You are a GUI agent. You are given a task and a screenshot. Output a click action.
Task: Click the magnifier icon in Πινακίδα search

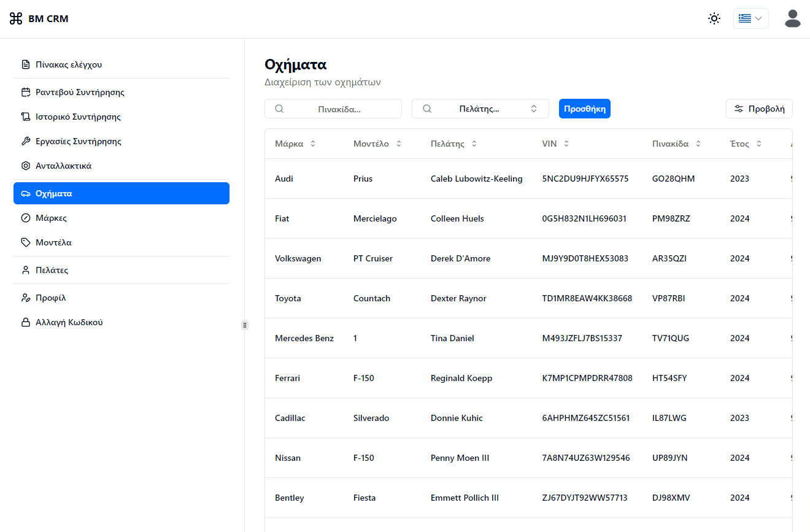coord(279,109)
